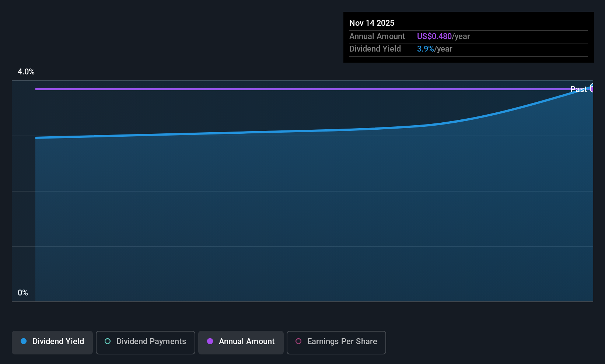Click the 'Past' label on the chart

coord(578,89)
